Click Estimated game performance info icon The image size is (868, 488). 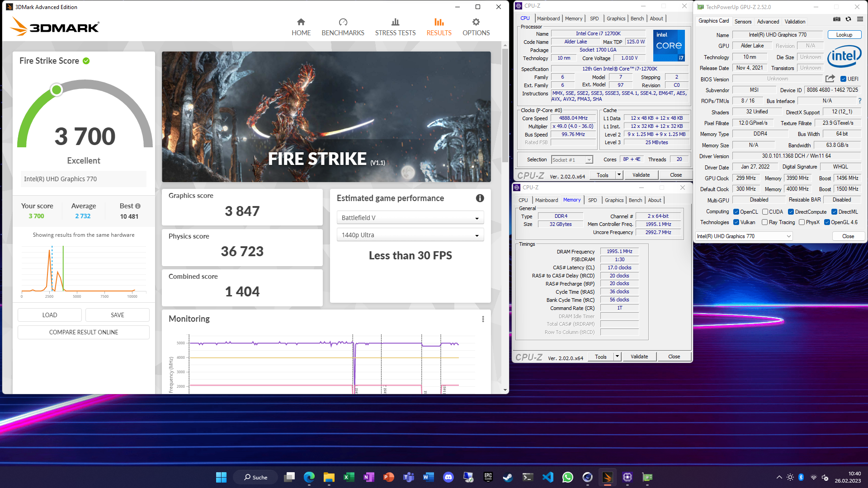tap(480, 198)
